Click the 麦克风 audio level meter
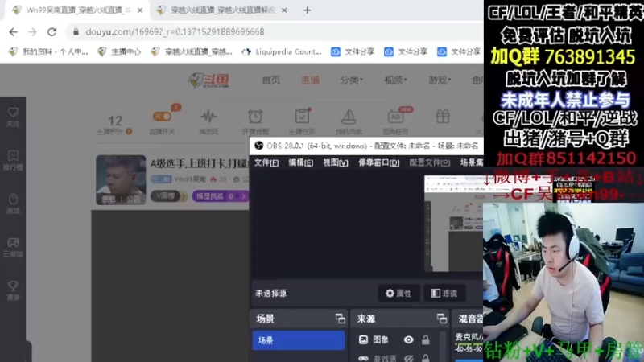This screenshot has width=644, height=362. tap(469, 345)
